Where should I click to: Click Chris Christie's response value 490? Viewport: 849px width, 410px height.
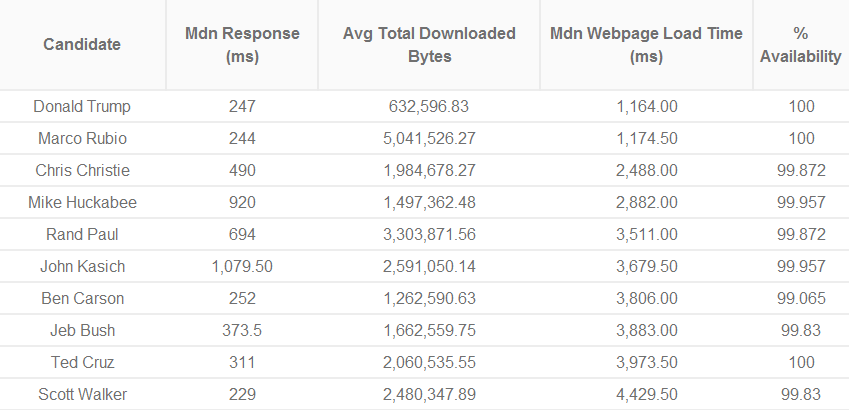[x=242, y=170]
